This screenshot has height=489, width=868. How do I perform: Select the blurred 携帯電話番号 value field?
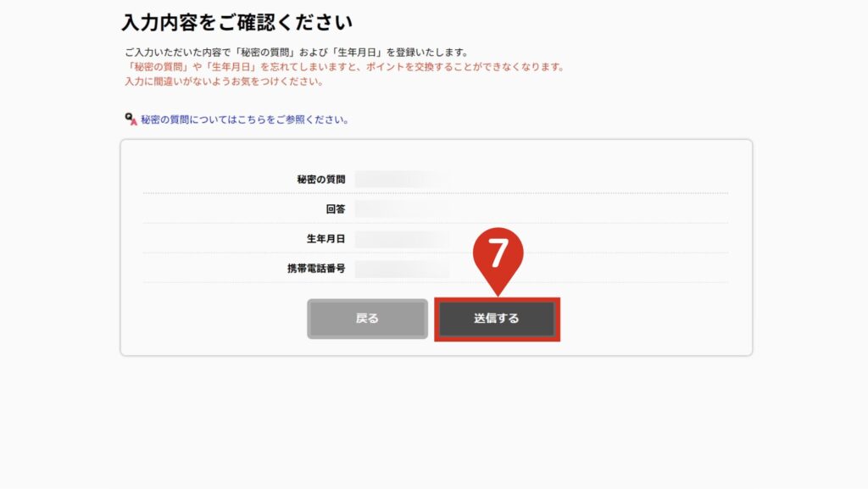(x=402, y=269)
